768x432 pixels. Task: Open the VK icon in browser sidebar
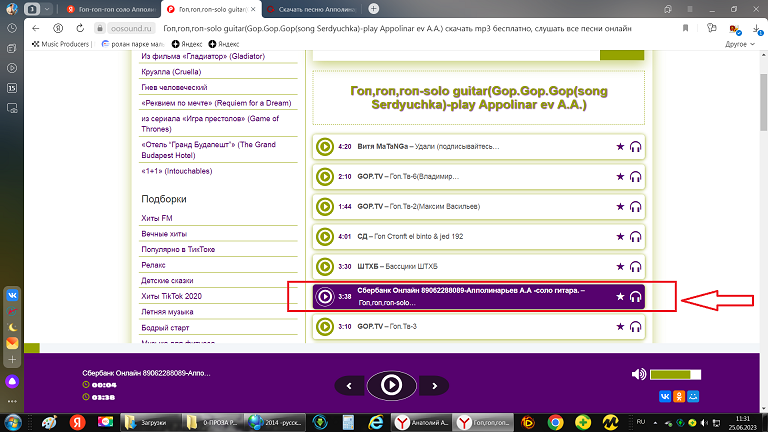click(12, 295)
